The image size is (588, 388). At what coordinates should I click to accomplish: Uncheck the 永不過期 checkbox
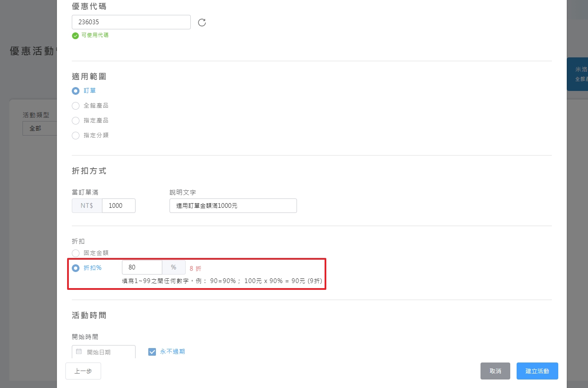point(152,351)
